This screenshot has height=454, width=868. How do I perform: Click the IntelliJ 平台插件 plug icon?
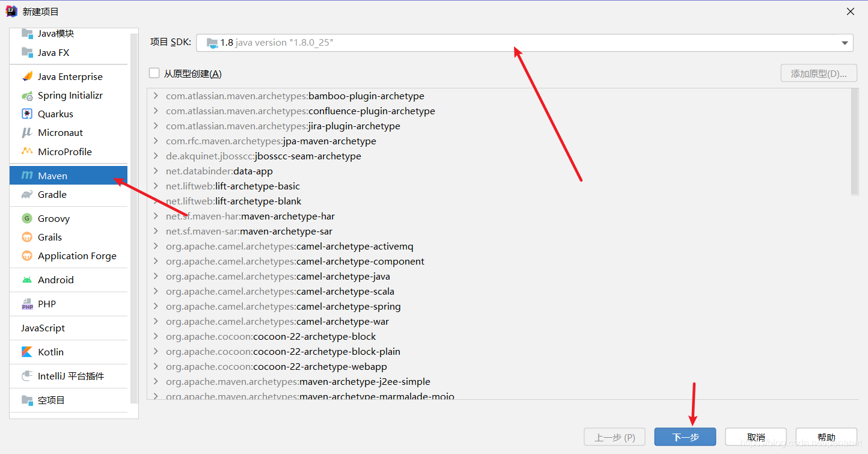[x=27, y=376]
